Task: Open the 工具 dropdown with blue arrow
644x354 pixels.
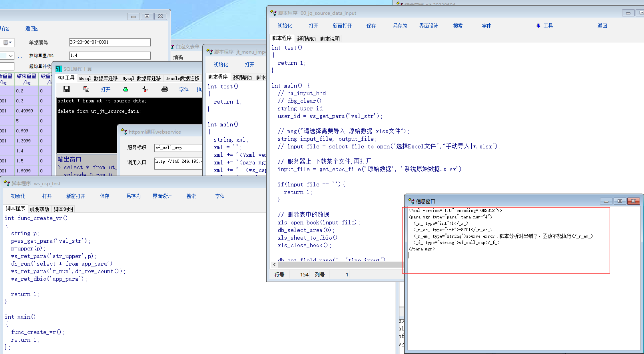Action: [x=544, y=26]
